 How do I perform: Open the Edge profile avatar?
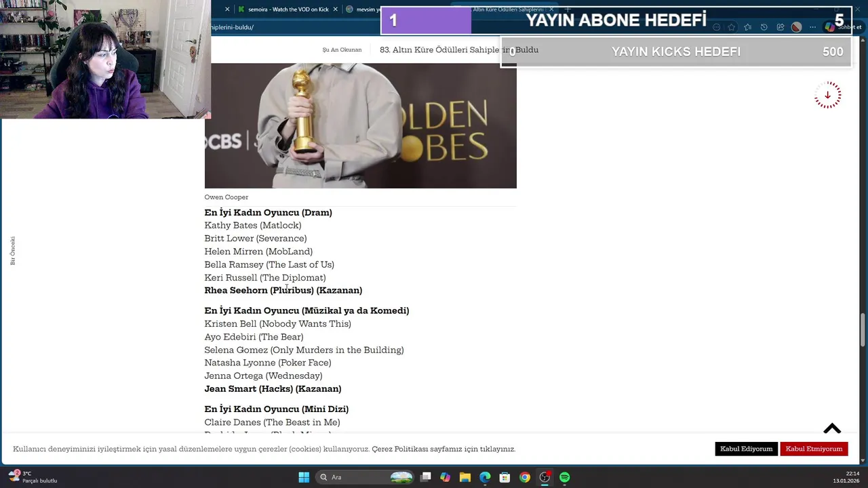pyautogui.click(x=797, y=27)
